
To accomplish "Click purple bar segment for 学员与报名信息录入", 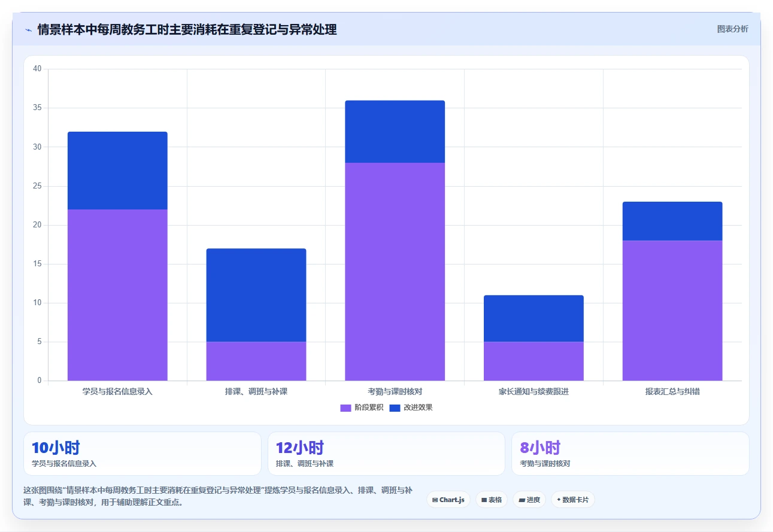I will pyautogui.click(x=117, y=295).
